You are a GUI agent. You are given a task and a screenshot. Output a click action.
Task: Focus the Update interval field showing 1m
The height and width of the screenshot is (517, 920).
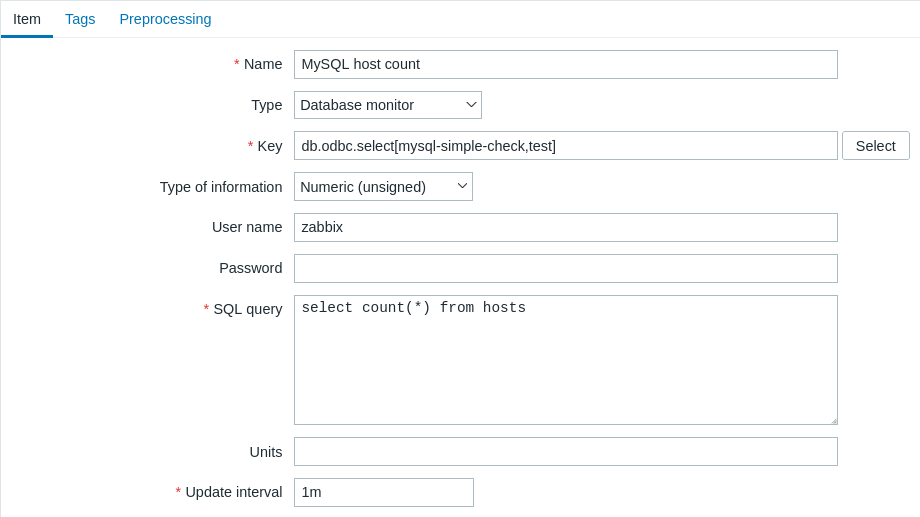click(383, 493)
